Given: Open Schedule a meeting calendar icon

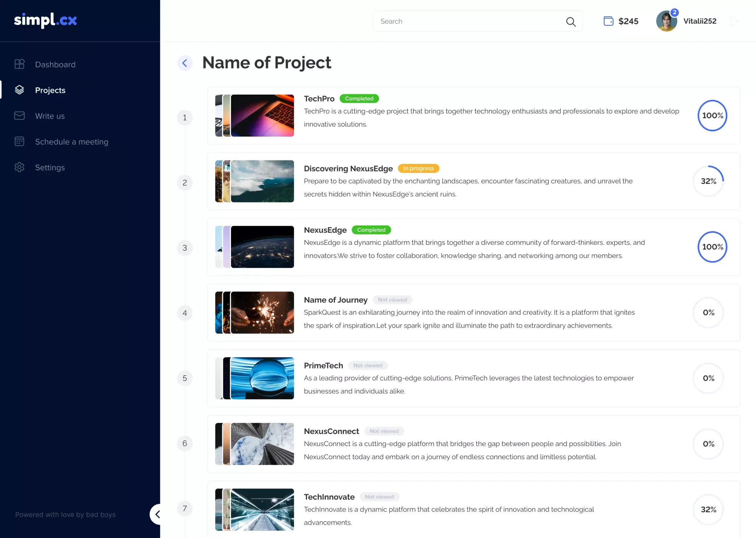Looking at the screenshot, I should [x=19, y=141].
